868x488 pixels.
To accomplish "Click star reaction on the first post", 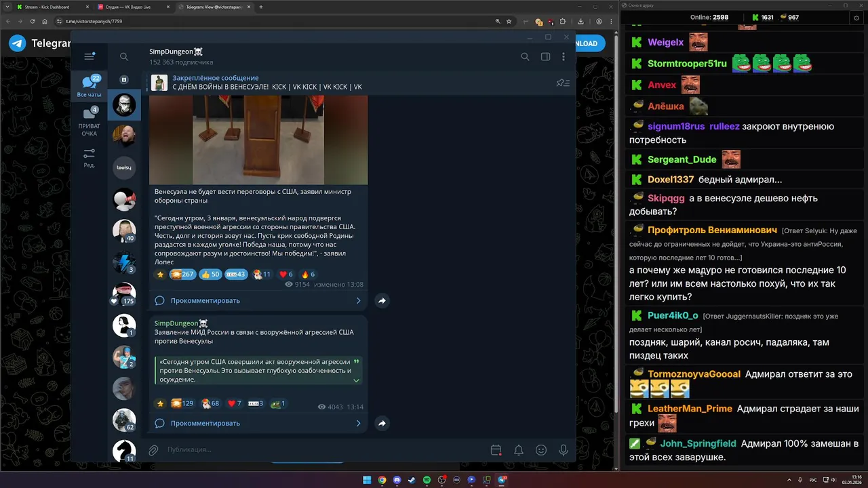I will [x=161, y=274].
